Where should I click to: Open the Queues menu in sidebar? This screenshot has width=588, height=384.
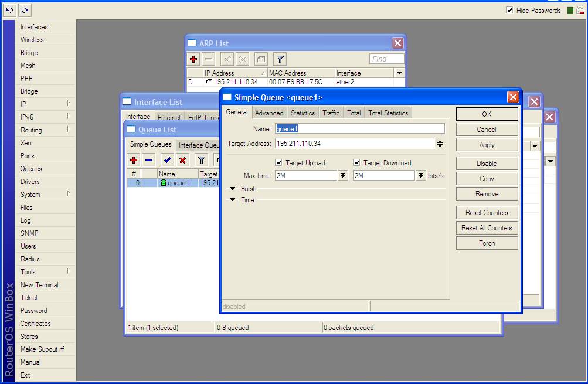(x=31, y=169)
